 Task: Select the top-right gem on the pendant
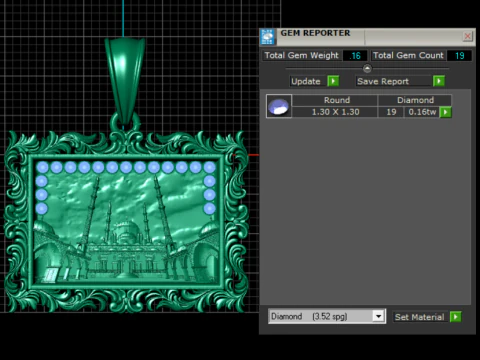pyautogui.click(x=210, y=167)
